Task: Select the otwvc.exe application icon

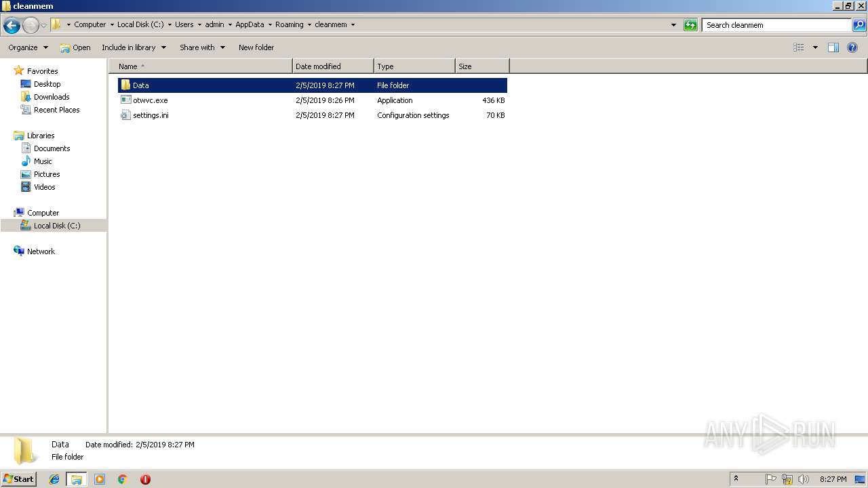Action: [125, 100]
